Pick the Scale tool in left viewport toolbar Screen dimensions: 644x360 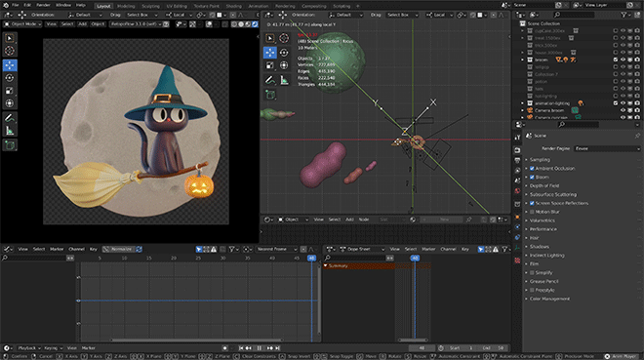click(10, 91)
